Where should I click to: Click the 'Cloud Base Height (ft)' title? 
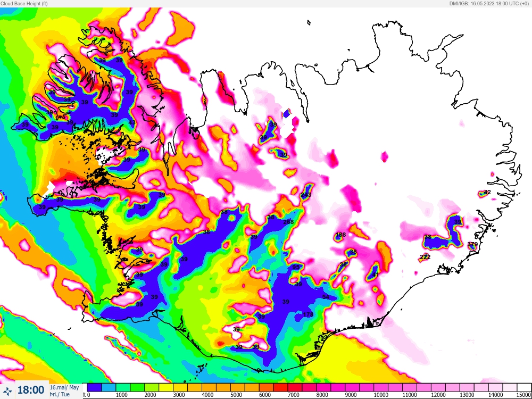pyautogui.click(x=24, y=3)
